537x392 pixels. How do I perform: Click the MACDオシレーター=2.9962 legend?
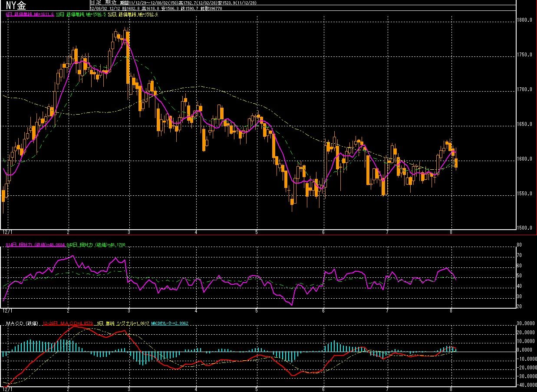click(x=170, y=323)
